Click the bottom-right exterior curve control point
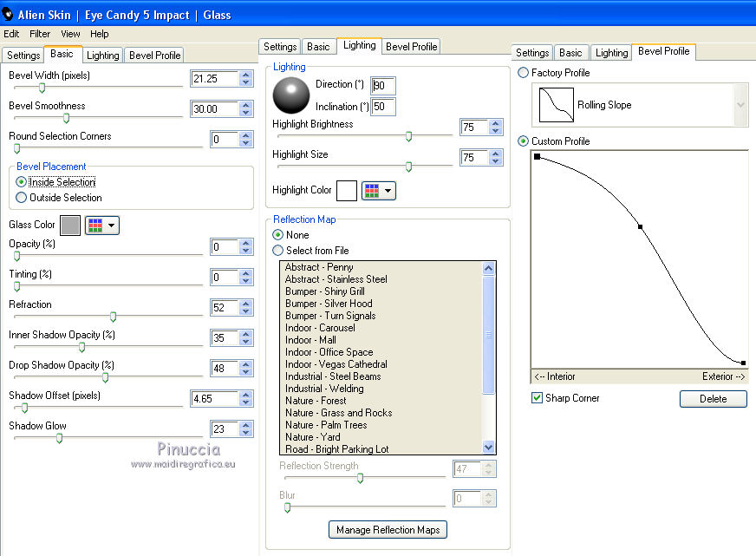The width and height of the screenshot is (756, 556). pyautogui.click(x=743, y=363)
